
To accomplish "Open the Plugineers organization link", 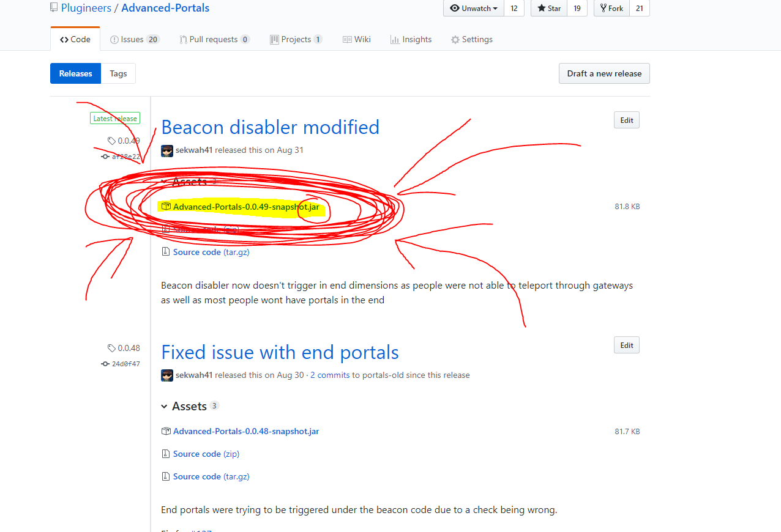I will (85, 8).
